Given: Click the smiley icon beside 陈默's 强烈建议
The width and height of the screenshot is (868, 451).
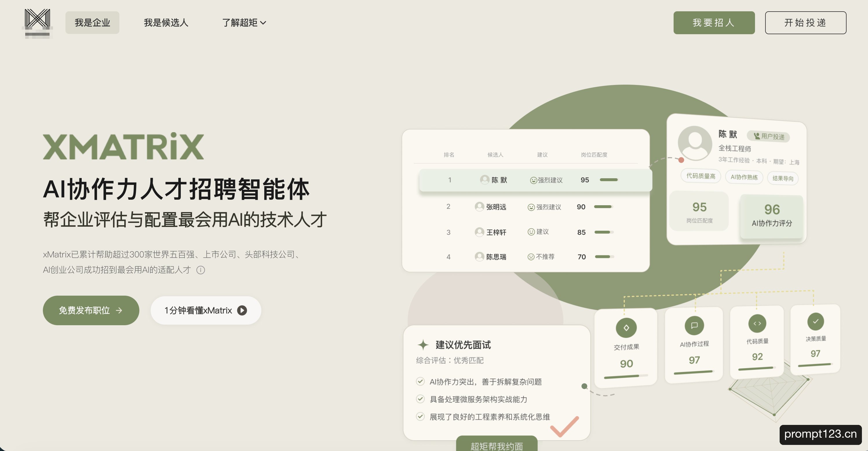Looking at the screenshot, I should (x=533, y=180).
